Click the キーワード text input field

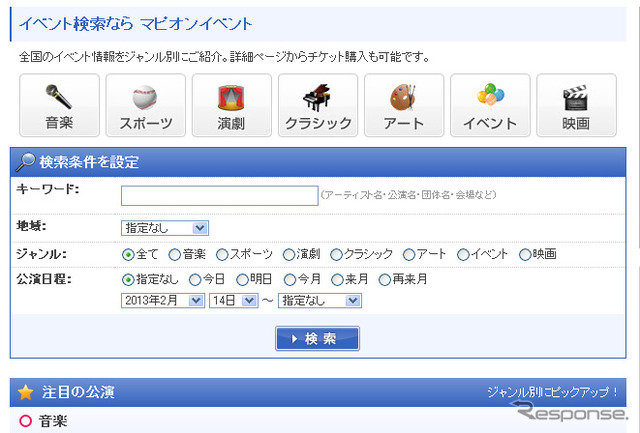219,195
